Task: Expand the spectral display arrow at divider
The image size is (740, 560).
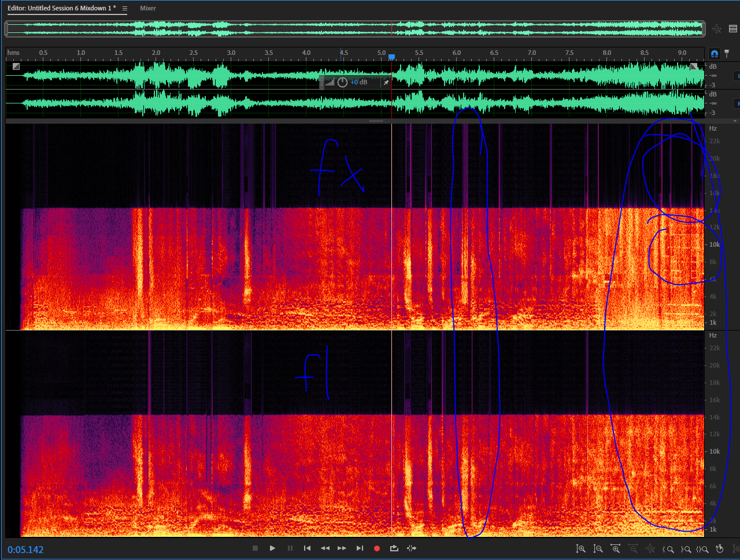Action: (735, 121)
